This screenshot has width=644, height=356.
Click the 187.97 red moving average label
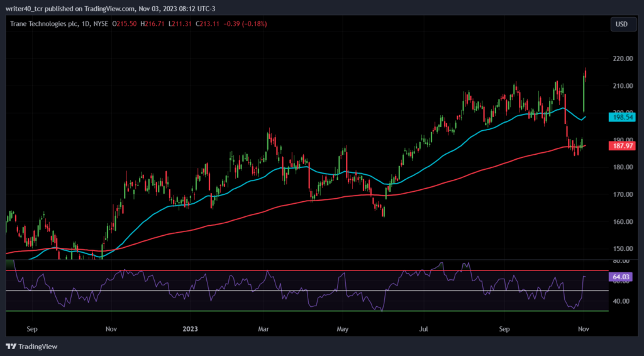point(623,146)
